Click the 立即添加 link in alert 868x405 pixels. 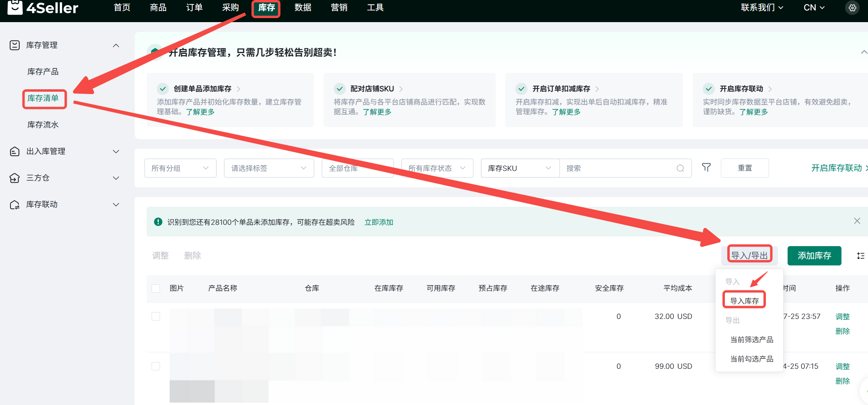pos(379,222)
